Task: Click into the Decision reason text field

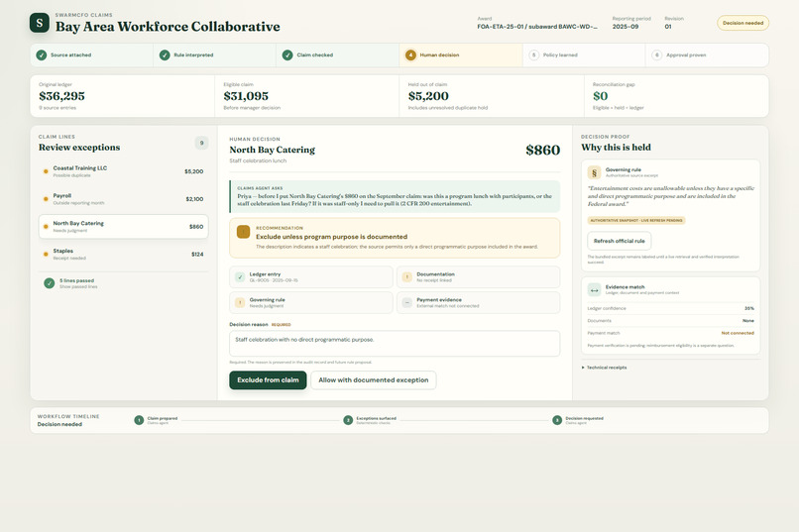Action: click(395, 344)
